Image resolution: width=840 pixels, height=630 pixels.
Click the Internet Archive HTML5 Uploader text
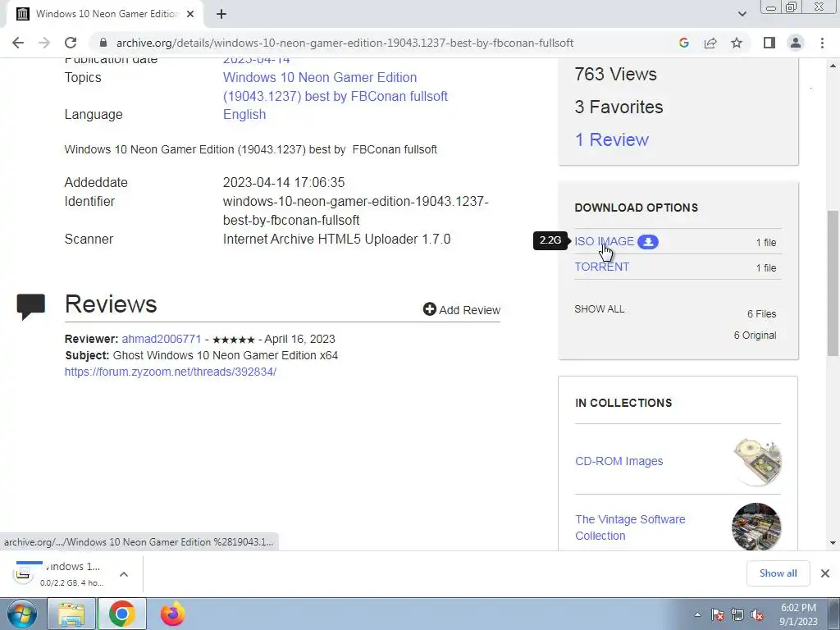tap(336, 239)
